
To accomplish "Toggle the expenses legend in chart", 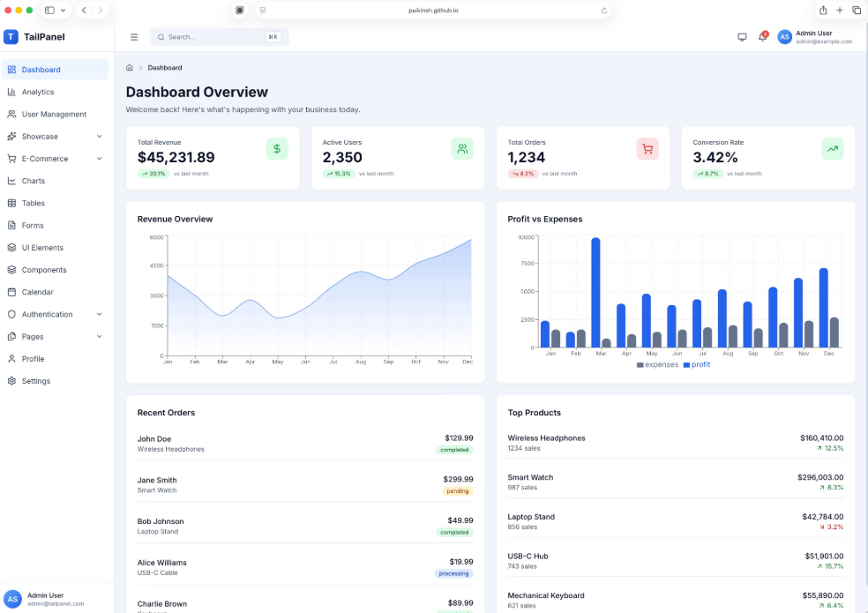I will [x=657, y=364].
